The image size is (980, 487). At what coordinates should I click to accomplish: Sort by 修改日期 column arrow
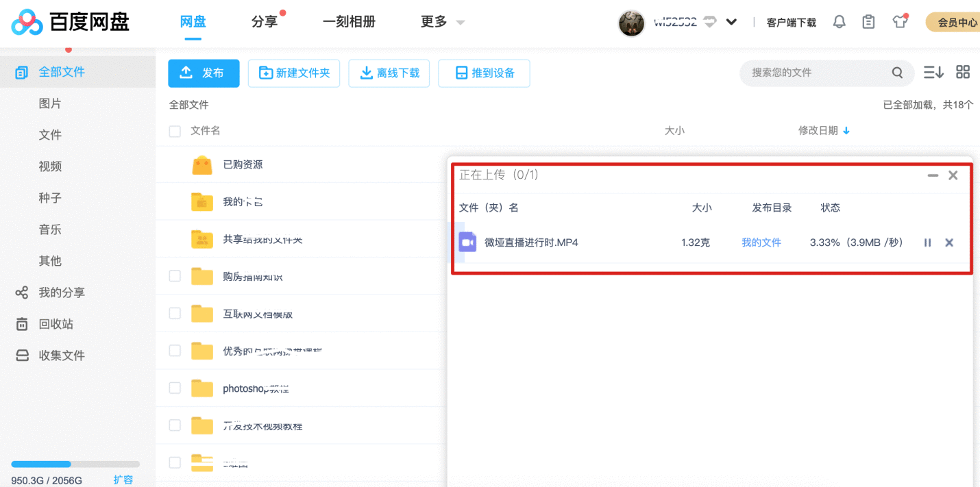[x=846, y=131]
